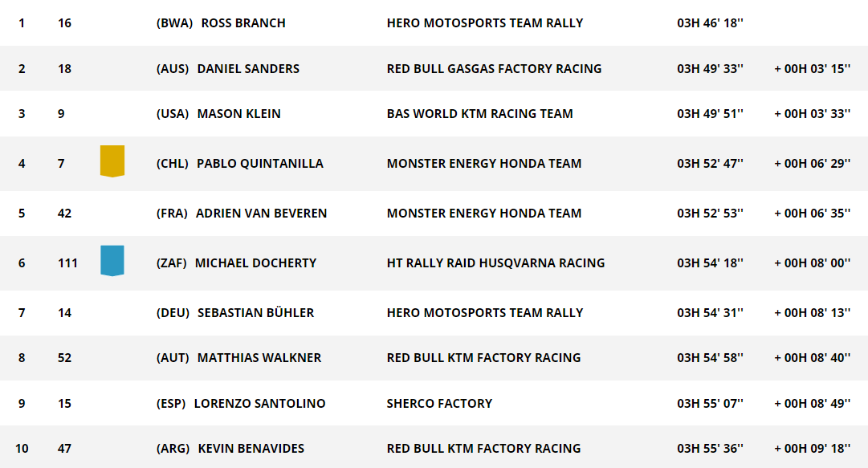Open Lorenzo Santolino's row

click(x=434, y=403)
